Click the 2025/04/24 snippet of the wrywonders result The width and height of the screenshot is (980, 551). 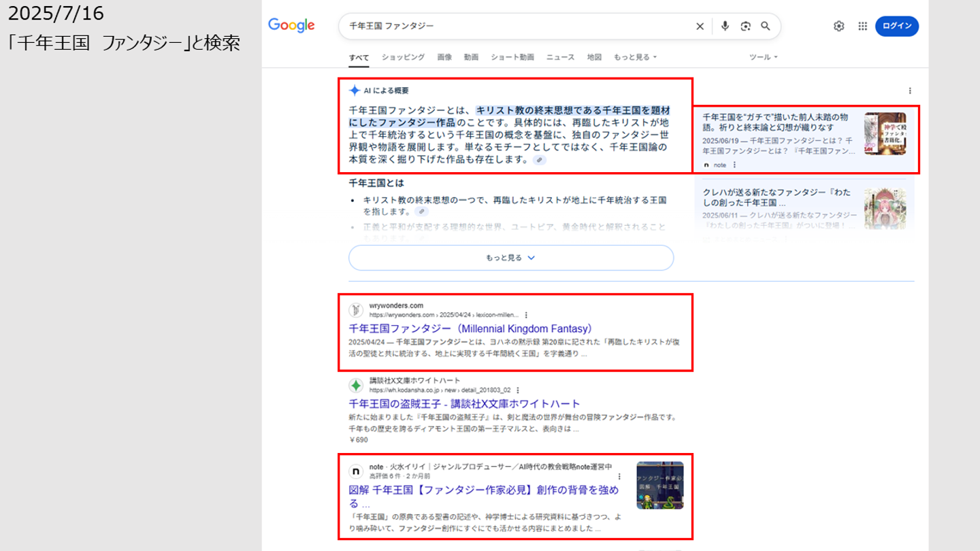(514, 348)
